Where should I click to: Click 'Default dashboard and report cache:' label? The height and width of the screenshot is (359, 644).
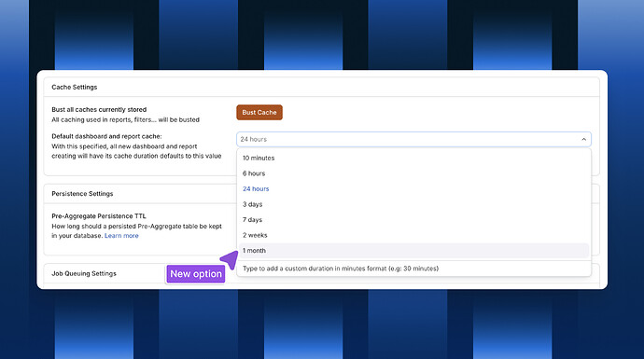coord(106,136)
